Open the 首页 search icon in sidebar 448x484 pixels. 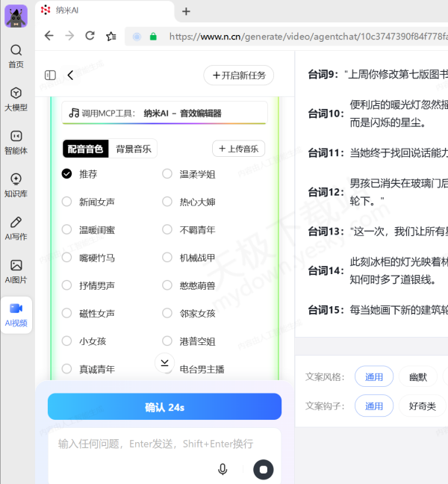point(16,51)
